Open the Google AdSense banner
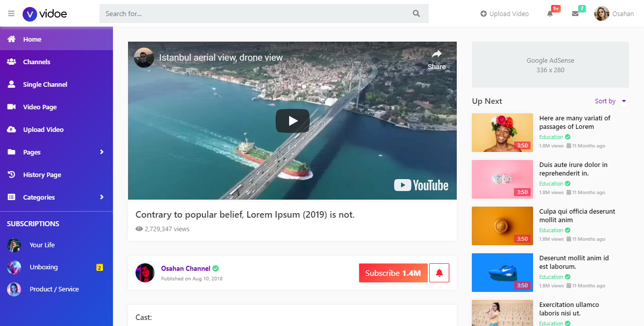The image size is (644, 326). click(x=550, y=65)
